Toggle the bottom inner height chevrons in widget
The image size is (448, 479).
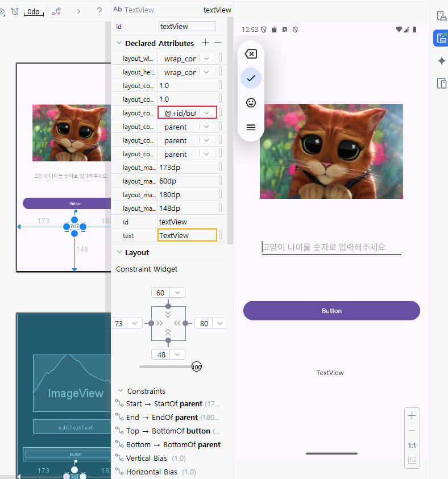pyautogui.click(x=168, y=332)
